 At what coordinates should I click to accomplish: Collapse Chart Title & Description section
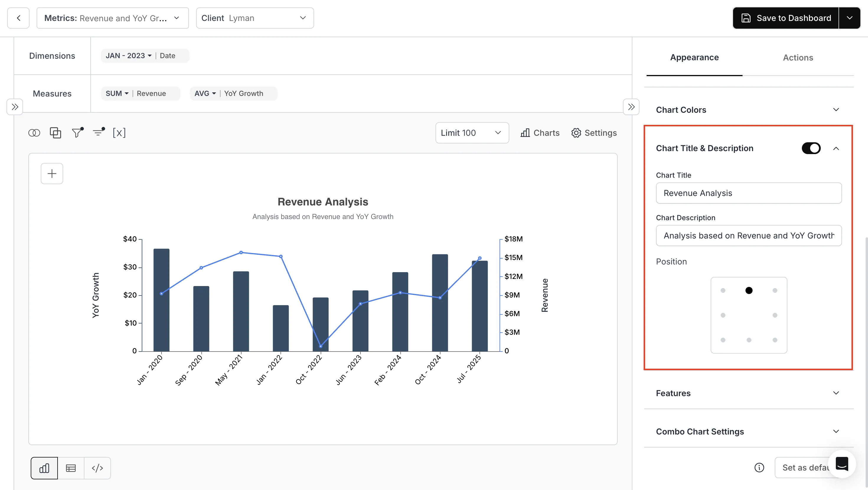tap(836, 148)
